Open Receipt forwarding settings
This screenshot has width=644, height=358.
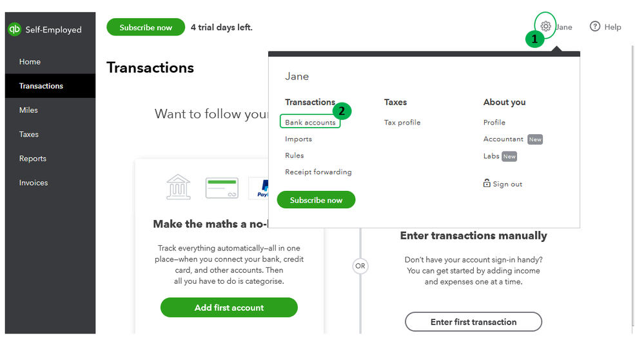(x=318, y=172)
